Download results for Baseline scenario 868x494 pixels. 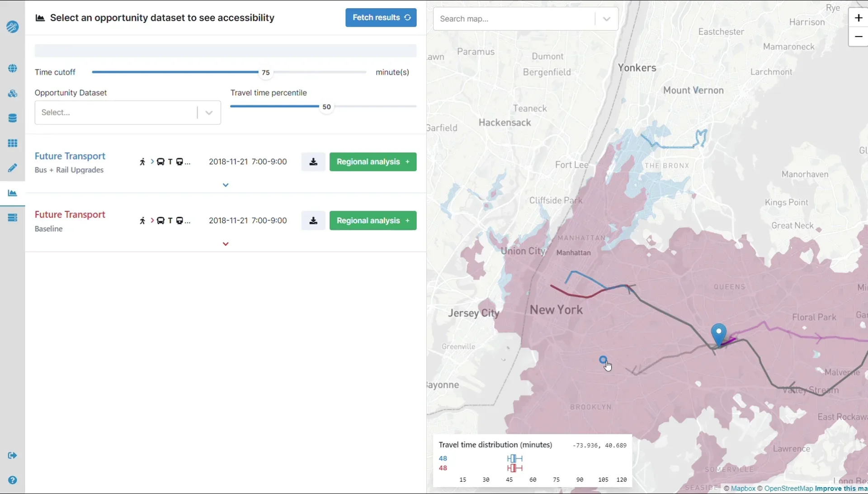[x=313, y=221]
